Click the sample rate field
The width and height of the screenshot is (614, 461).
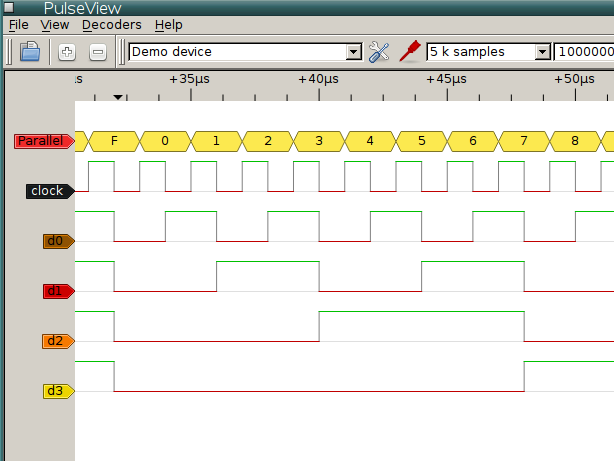584,52
